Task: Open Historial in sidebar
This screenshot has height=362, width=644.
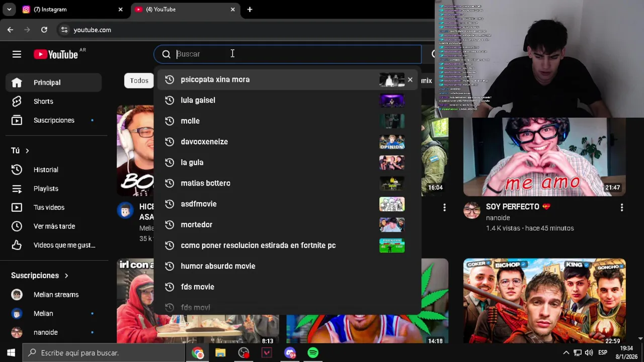Action: [54, 169]
